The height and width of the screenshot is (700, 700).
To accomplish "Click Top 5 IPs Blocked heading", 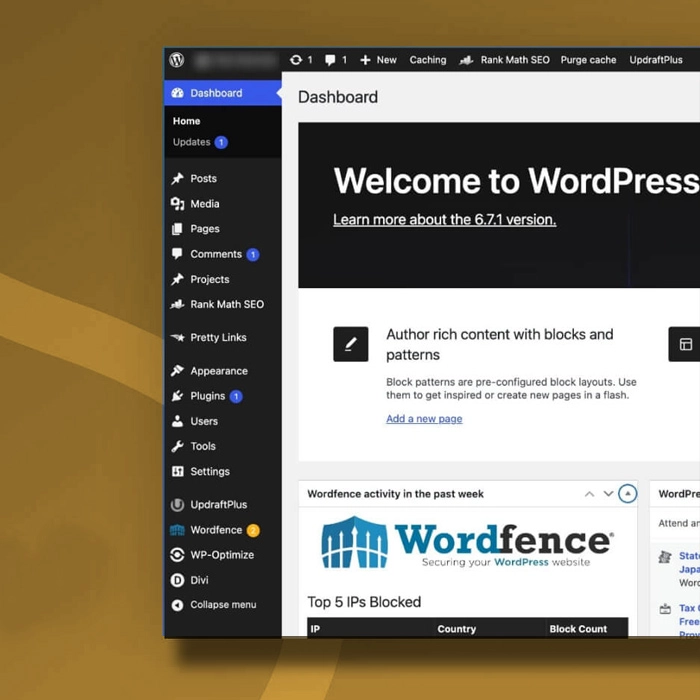I will pos(364,602).
